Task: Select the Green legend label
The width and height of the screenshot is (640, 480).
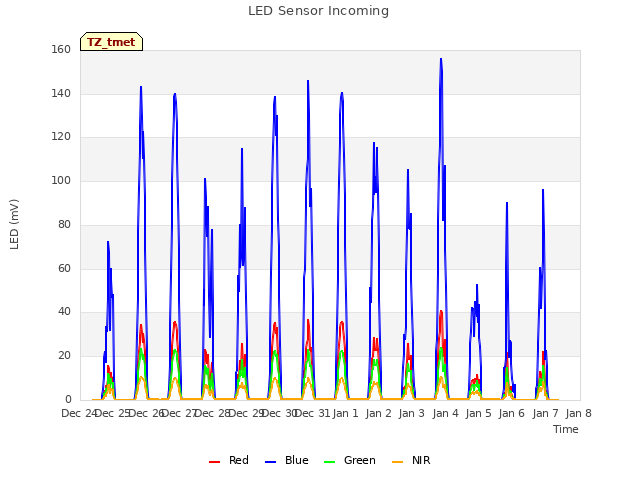Action: tap(360, 460)
